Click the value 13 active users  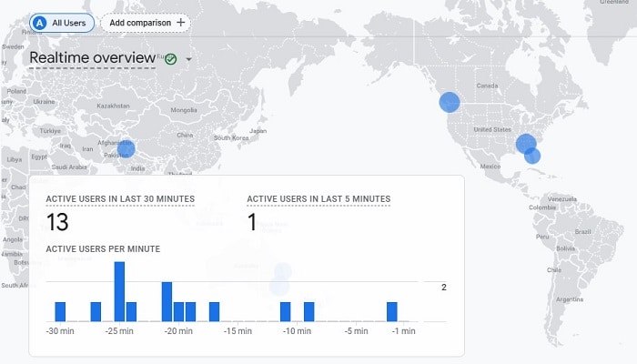(57, 222)
